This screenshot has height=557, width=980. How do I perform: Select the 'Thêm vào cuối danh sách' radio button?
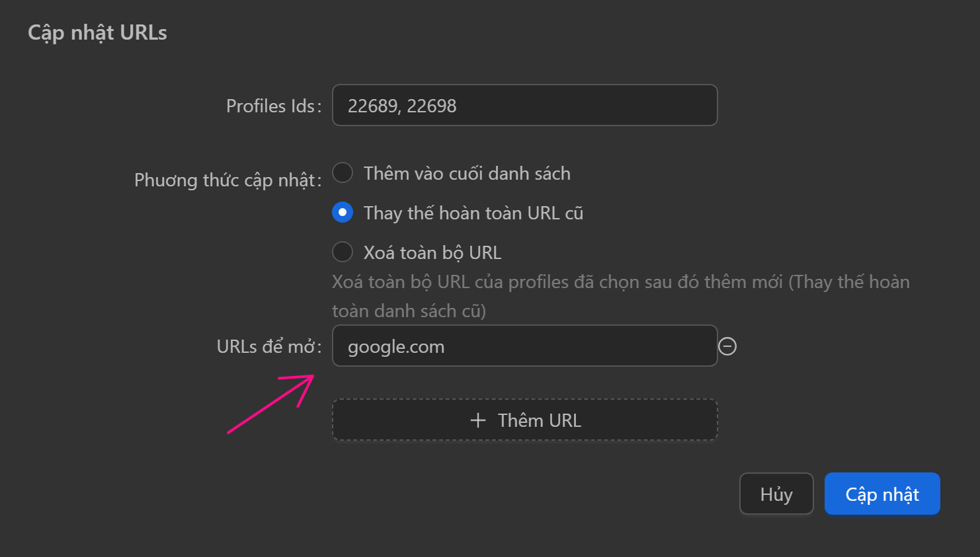tap(343, 173)
